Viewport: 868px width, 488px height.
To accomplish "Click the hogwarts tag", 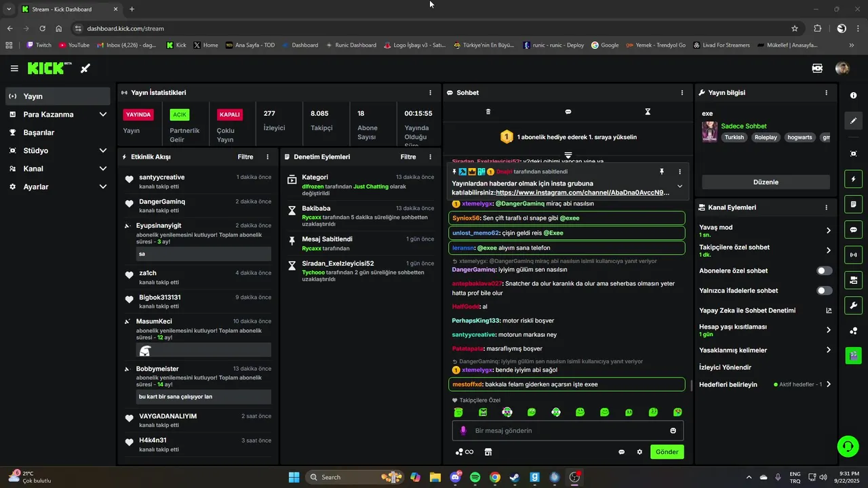I will click(x=800, y=137).
